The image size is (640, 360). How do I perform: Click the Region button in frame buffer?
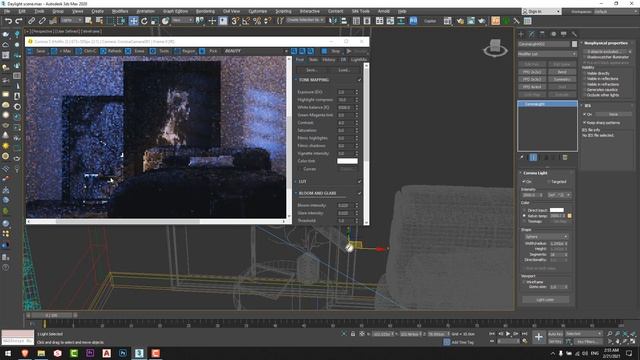tap(185, 51)
